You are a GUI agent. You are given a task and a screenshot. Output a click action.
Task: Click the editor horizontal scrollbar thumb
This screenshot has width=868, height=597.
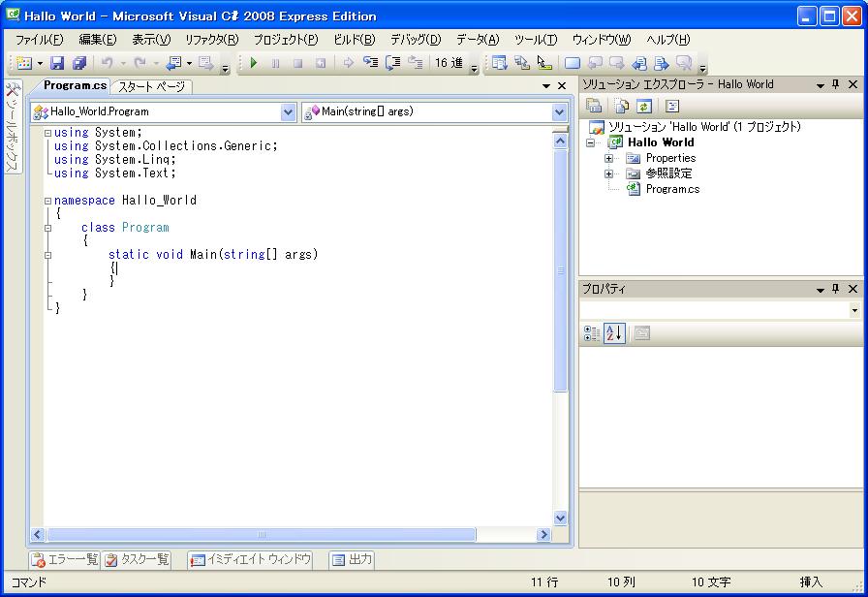pyautogui.click(x=262, y=534)
